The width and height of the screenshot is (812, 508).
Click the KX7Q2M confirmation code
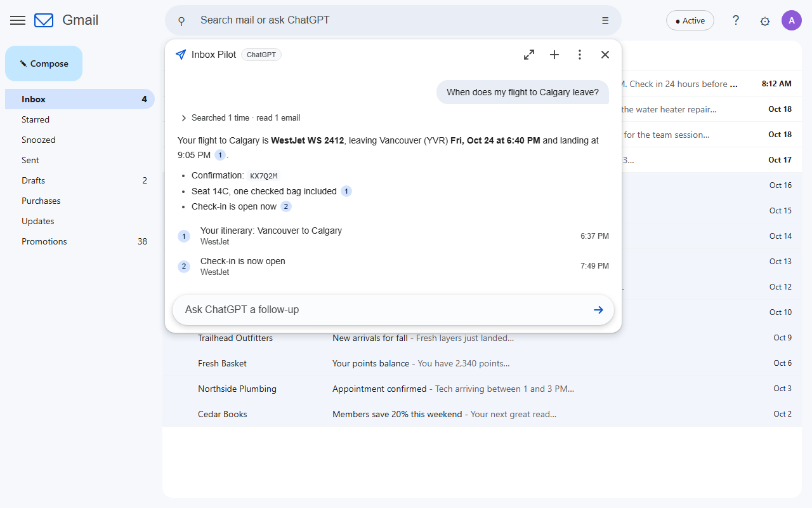point(264,176)
